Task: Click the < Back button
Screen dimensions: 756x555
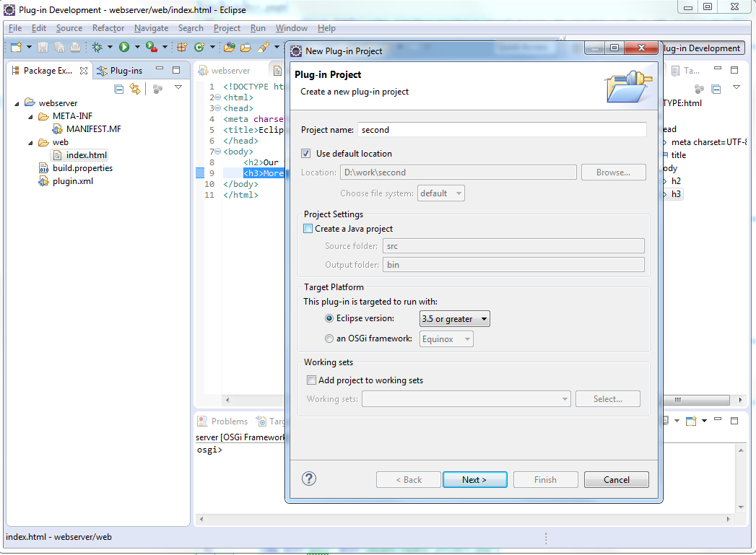Action: pyautogui.click(x=409, y=480)
